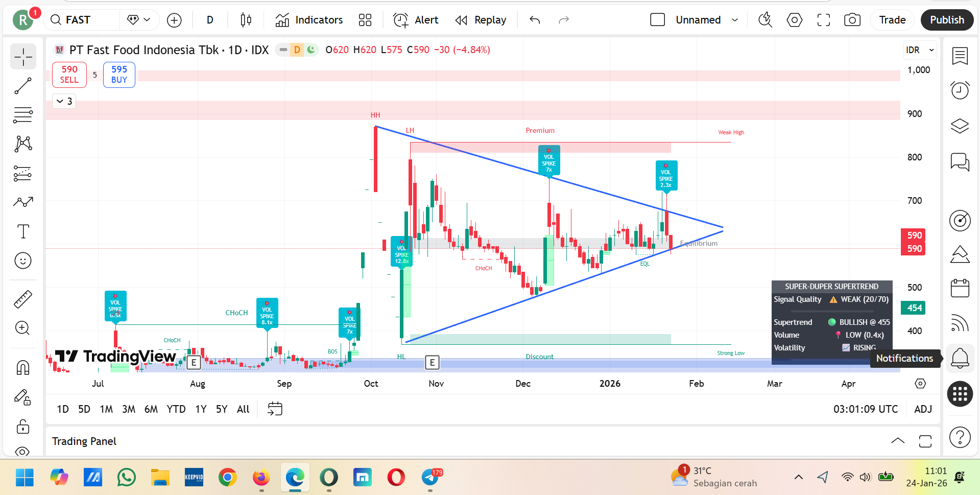Toggle magnet mode for drawings
980x495 pixels.
click(23, 367)
